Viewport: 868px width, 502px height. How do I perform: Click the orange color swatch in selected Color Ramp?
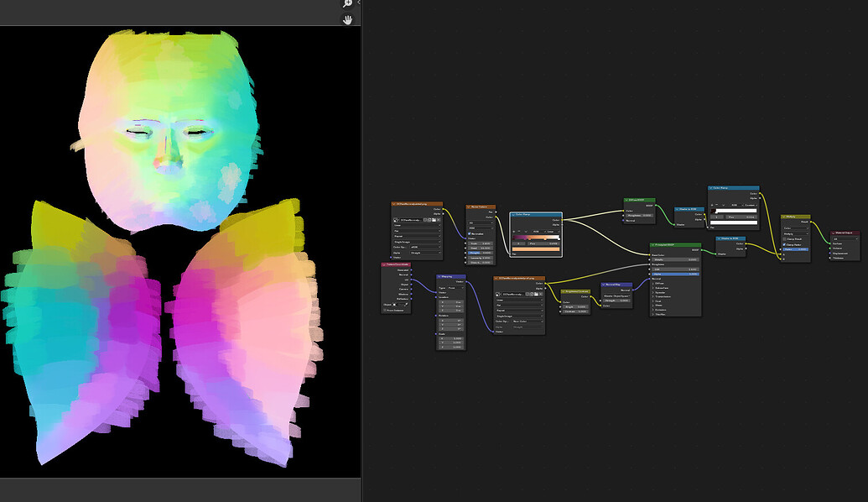536,249
